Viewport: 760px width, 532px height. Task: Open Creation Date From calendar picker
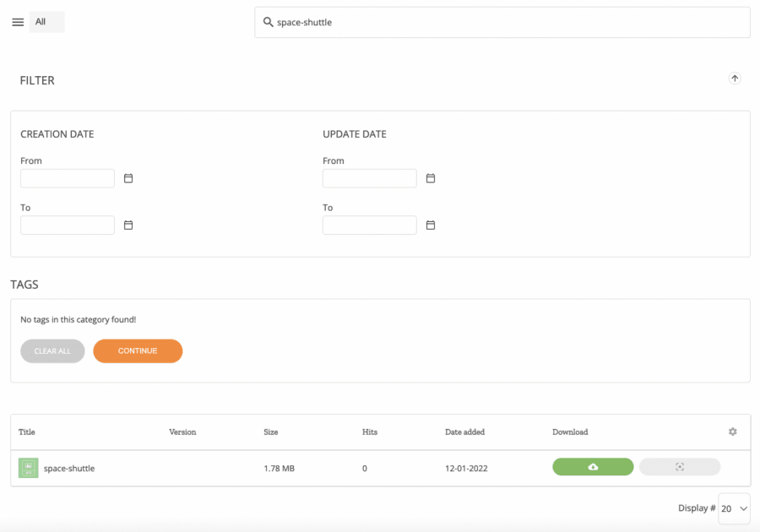click(x=128, y=178)
